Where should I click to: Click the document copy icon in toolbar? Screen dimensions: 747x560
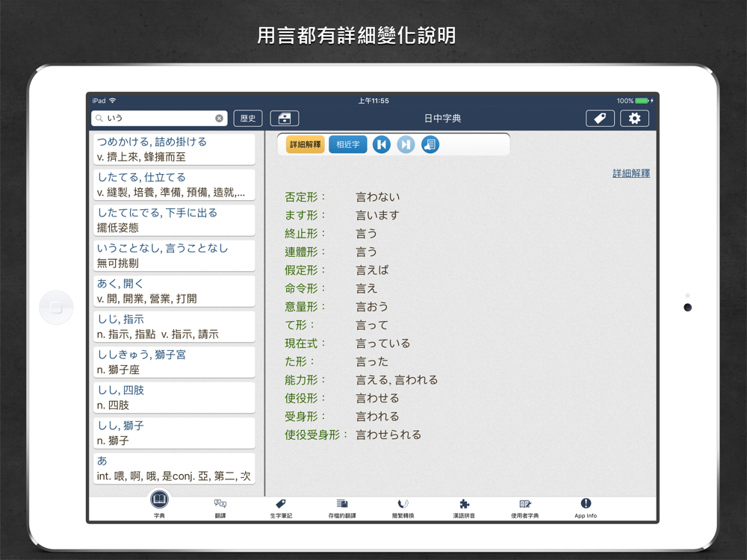coord(430,144)
